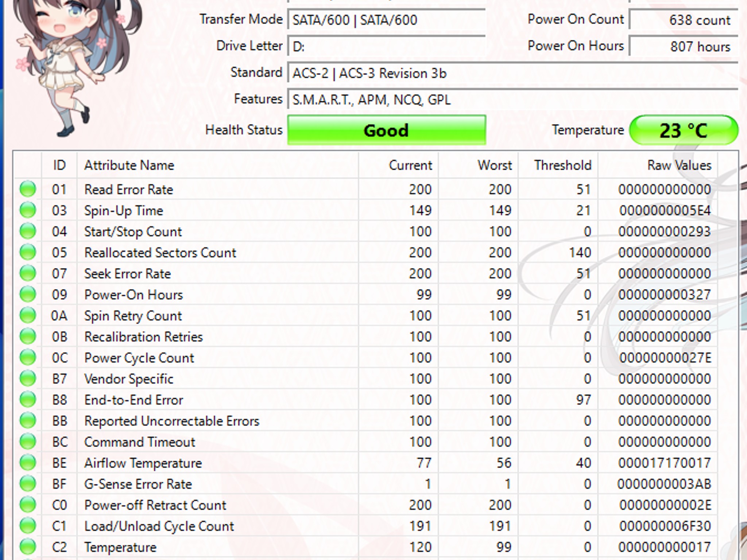Click status icon for Airflow Temperature
The height and width of the screenshot is (560, 747).
pyautogui.click(x=28, y=463)
